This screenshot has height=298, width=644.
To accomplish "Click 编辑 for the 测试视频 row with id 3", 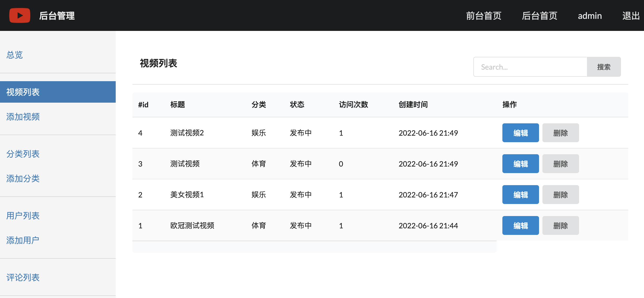I will click(520, 164).
